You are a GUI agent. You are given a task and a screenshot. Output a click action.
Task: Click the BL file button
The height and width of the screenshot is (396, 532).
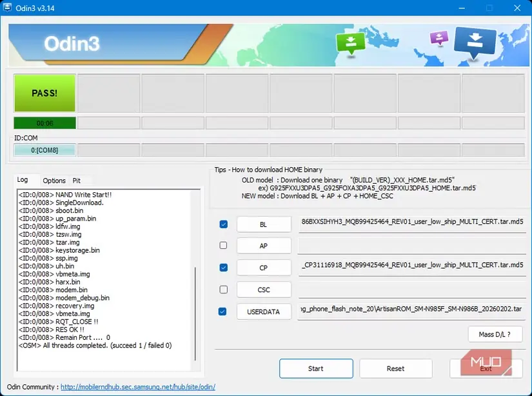pyautogui.click(x=264, y=224)
